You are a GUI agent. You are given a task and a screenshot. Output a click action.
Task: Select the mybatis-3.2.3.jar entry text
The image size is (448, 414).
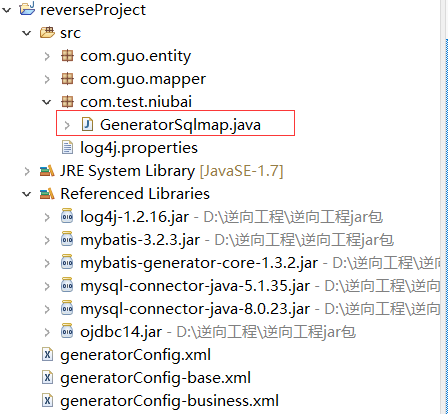click(x=140, y=240)
